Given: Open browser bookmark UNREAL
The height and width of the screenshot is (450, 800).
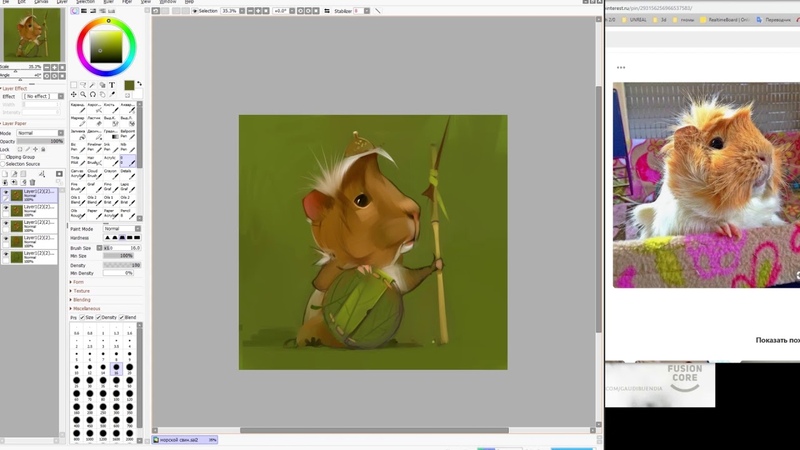Looking at the screenshot, I should click(634, 20).
